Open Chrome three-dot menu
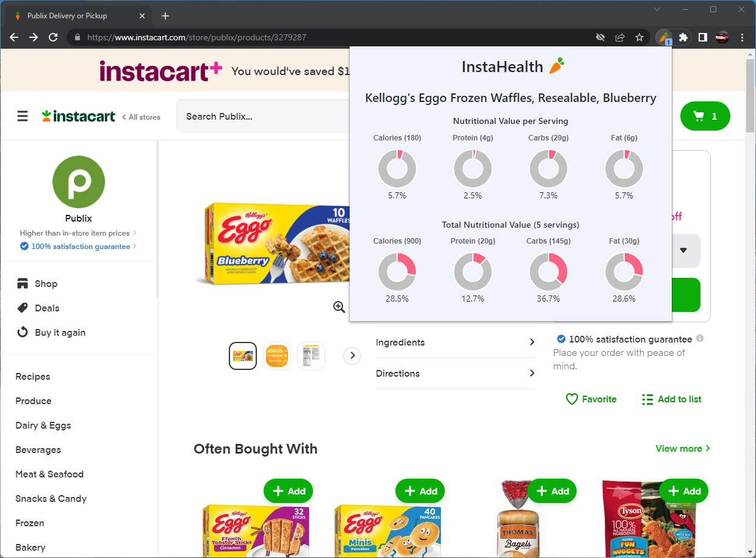This screenshot has height=558, width=756. (742, 37)
